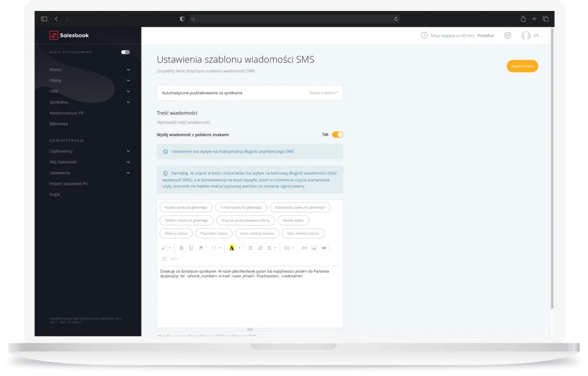Screen dimensions: 588x376
Task: Click the orange save changes button
Action: pos(522,66)
